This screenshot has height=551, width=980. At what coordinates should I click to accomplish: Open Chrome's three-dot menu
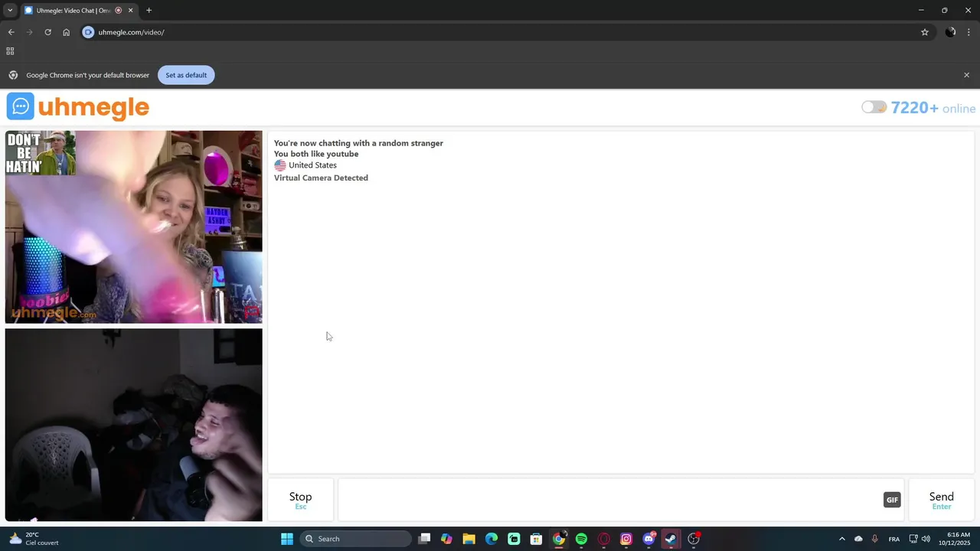pos(969,32)
